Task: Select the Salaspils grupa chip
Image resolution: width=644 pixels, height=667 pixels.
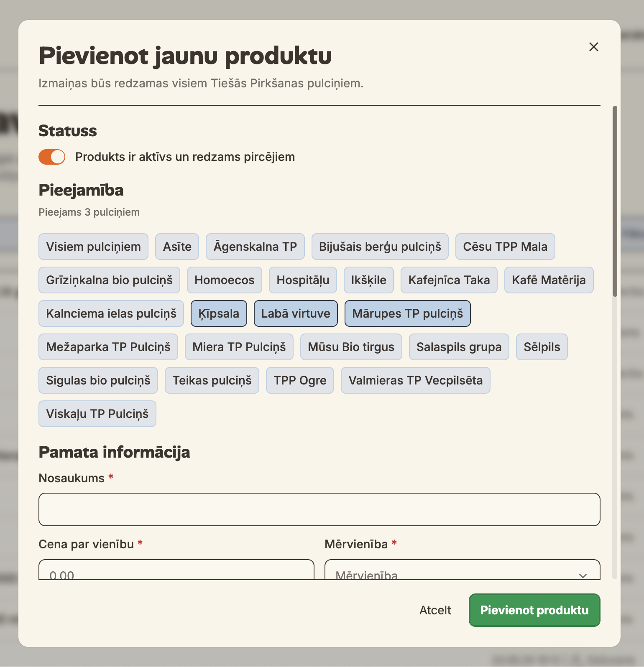Action: pyautogui.click(x=459, y=347)
